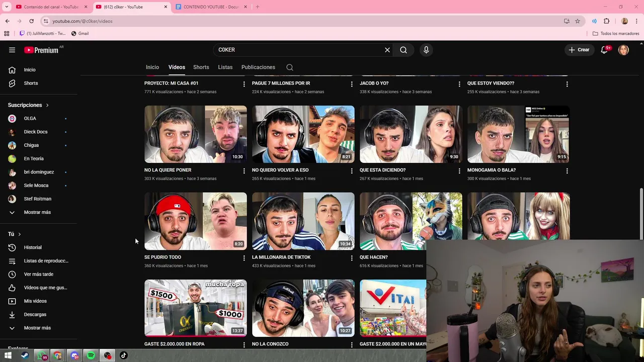Open Spotify from the taskbar
The width and height of the screenshot is (644, 362).
click(x=91, y=355)
